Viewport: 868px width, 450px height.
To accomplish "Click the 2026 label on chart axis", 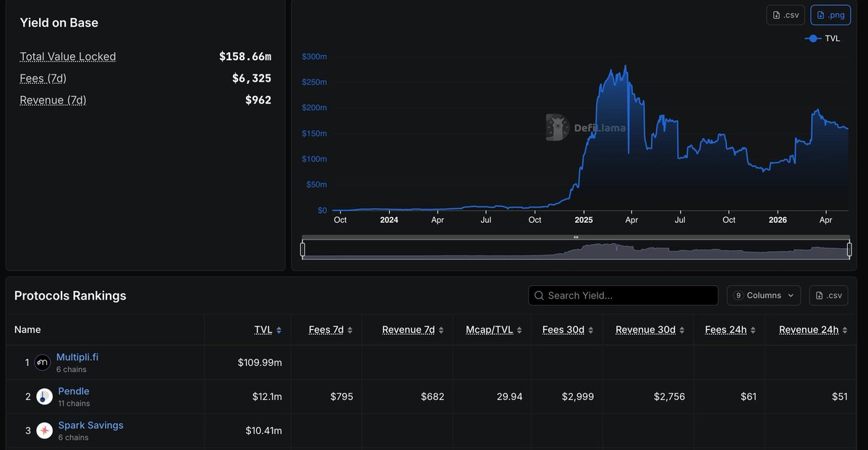I will tap(778, 219).
